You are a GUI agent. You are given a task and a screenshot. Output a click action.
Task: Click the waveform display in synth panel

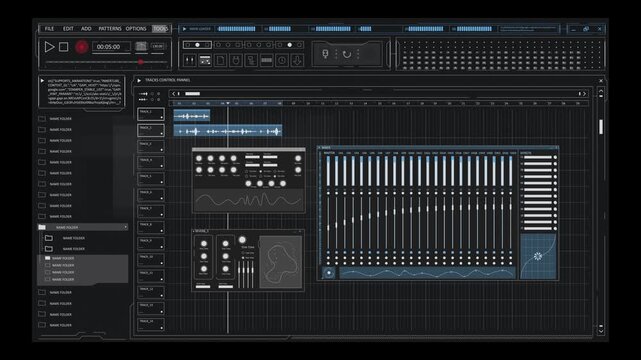tap(249, 200)
